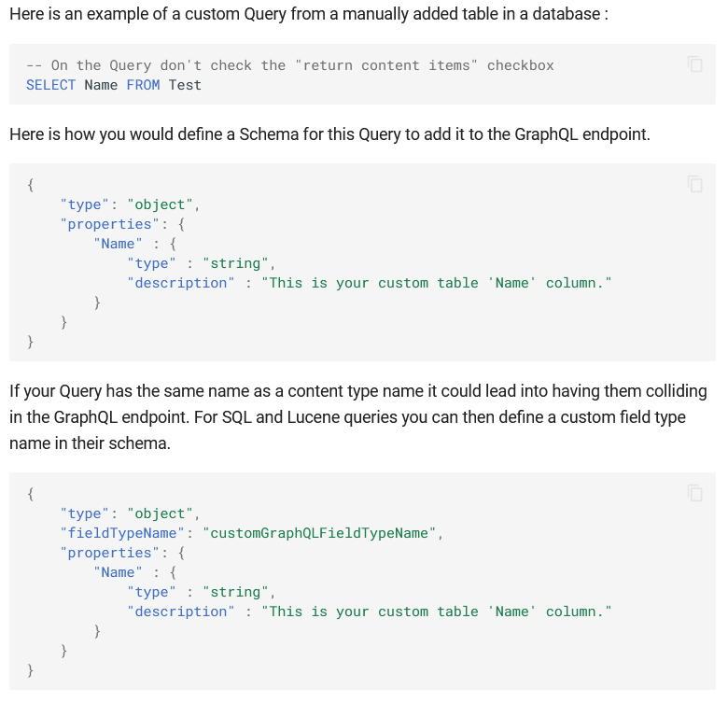Click the "description" line in the first JSON block

(x=369, y=283)
